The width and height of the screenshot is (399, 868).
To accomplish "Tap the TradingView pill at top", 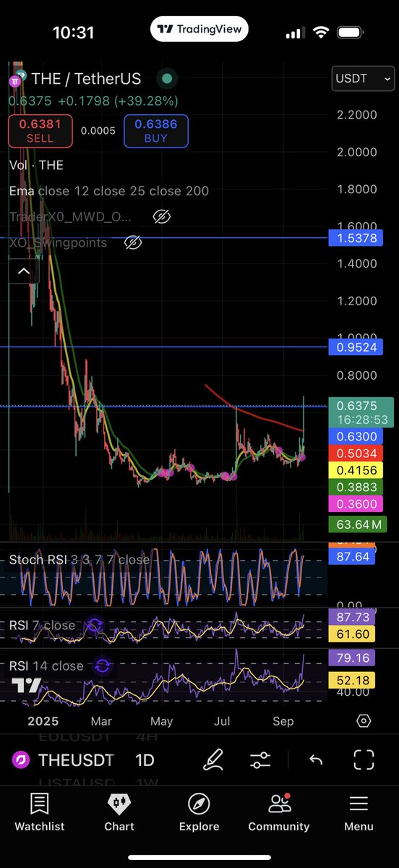I will [199, 30].
